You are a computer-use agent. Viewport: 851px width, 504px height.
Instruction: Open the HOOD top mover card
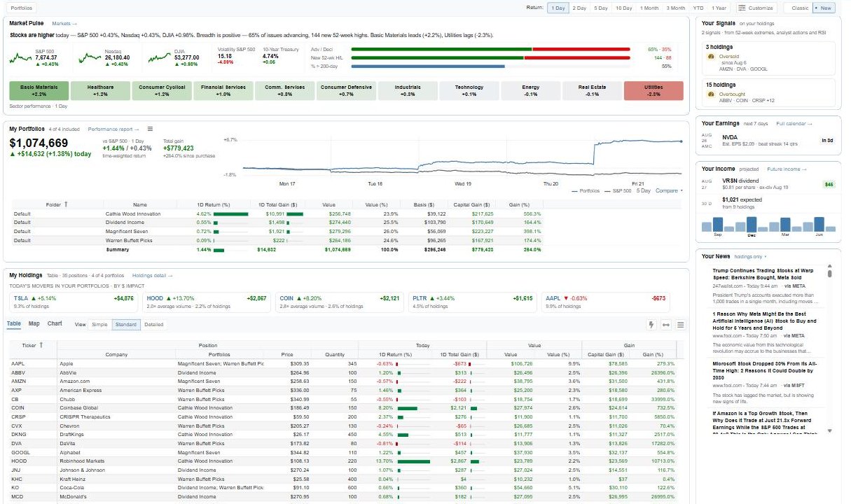[206, 302]
